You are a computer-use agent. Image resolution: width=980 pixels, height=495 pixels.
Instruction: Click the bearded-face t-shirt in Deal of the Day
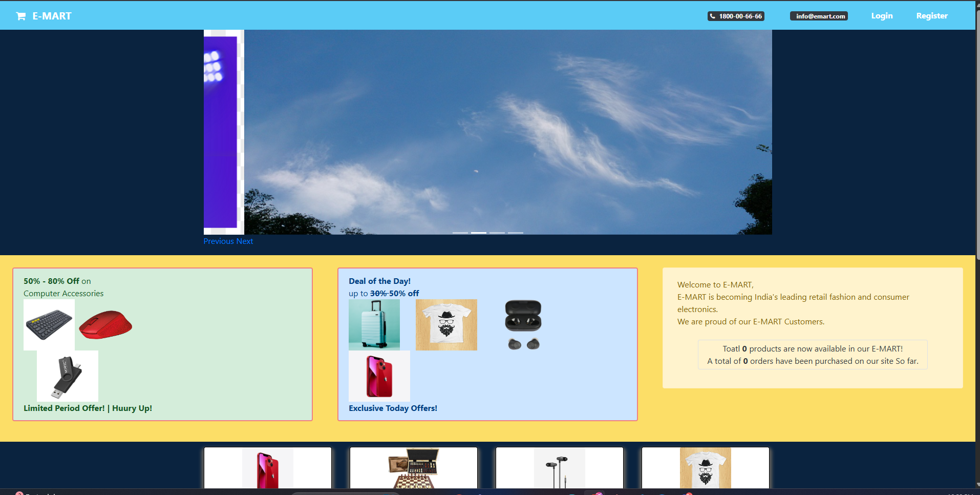tap(446, 325)
